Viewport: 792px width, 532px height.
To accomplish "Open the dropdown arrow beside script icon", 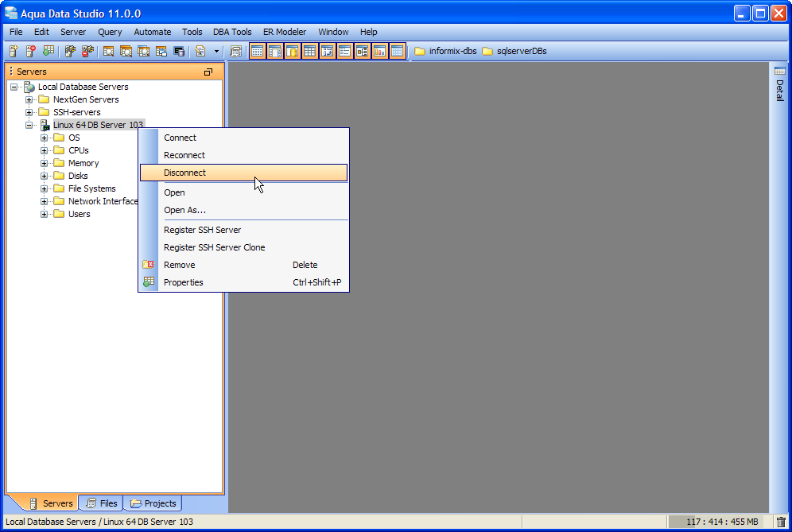I will point(217,51).
